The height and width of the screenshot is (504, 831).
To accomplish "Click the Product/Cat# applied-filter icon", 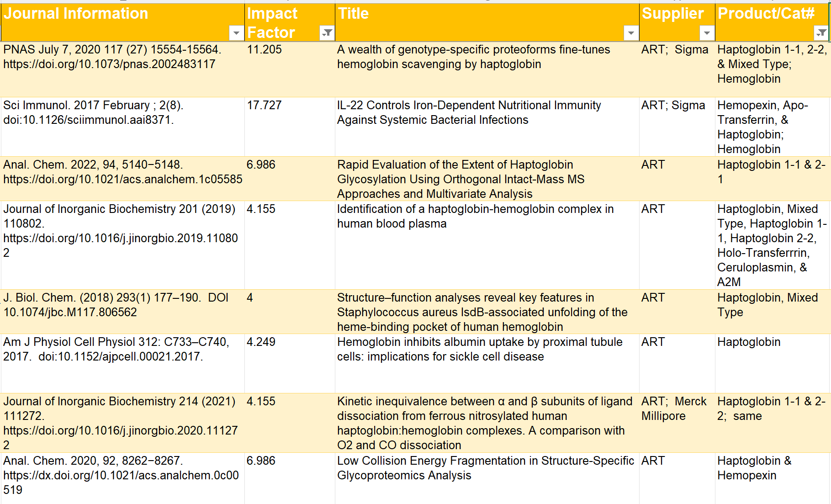I will point(821,33).
